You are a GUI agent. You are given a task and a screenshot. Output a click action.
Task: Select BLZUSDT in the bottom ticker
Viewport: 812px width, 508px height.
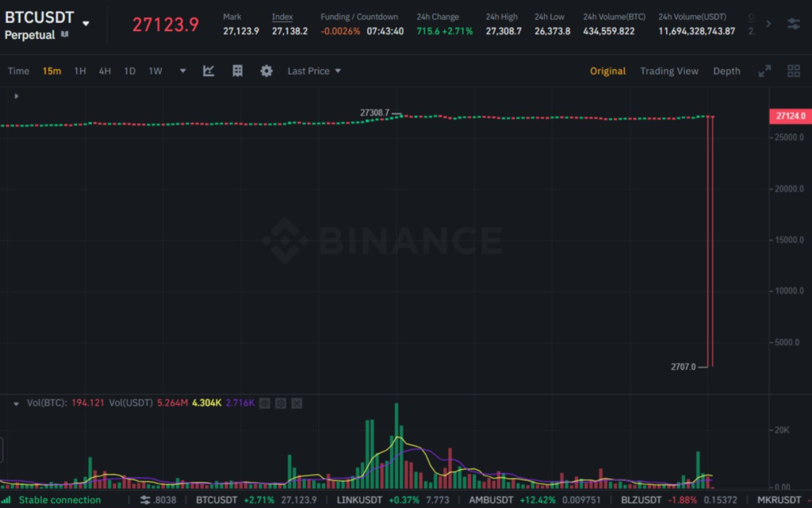point(641,500)
